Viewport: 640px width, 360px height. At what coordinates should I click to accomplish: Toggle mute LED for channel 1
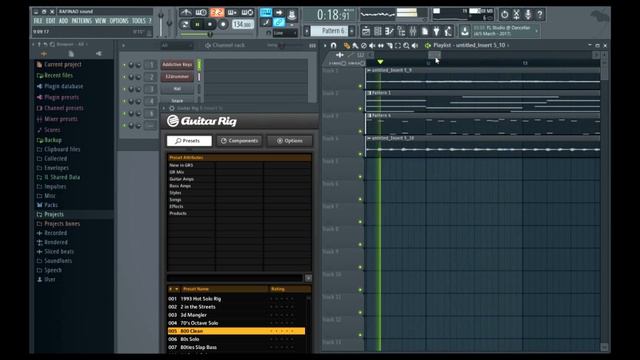click(x=124, y=65)
